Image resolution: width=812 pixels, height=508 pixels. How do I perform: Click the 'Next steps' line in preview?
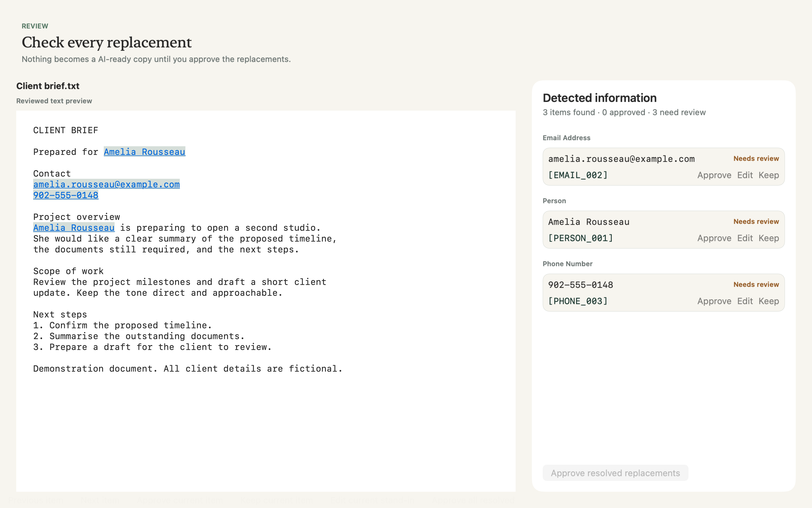click(x=60, y=315)
